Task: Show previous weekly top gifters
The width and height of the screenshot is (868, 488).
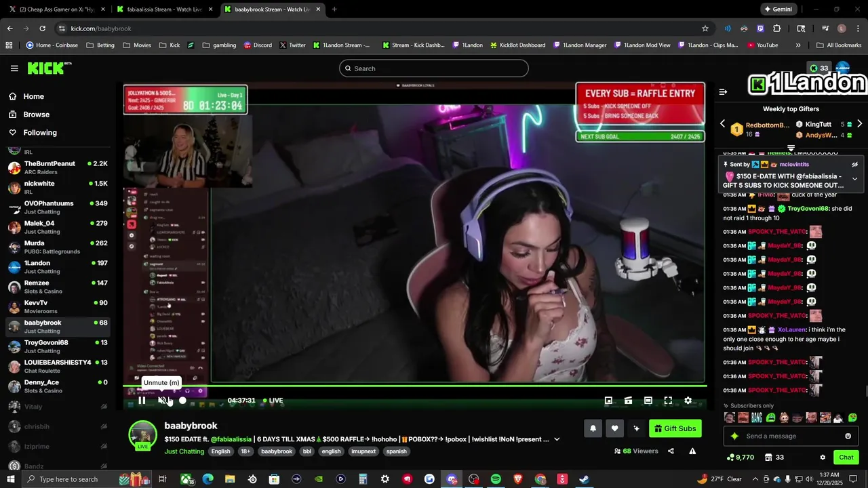Action: [x=722, y=124]
